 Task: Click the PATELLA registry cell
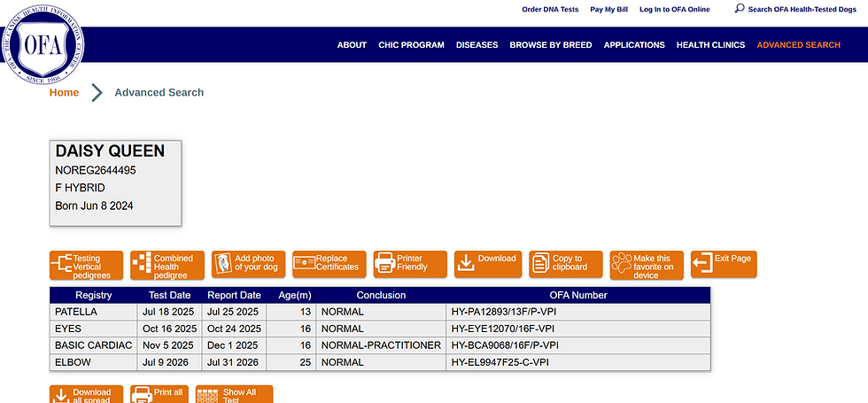[x=94, y=312]
